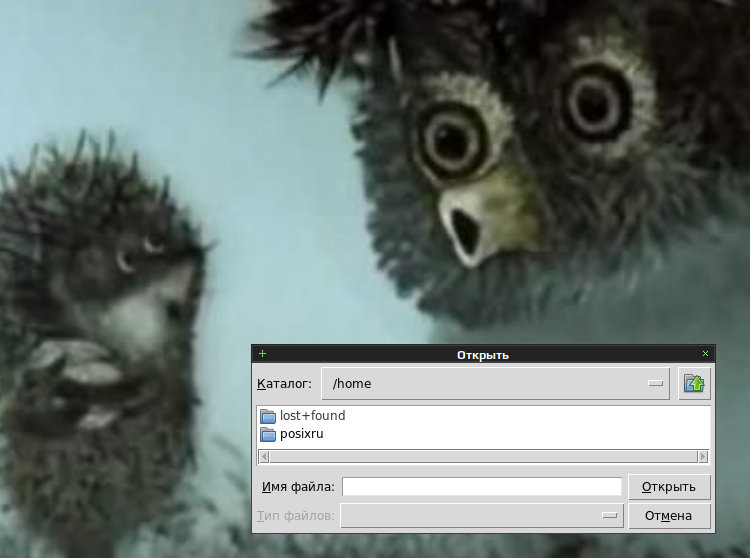Click the Открыть button
Image resolution: width=750 pixels, height=558 pixels.
[669, 487]
